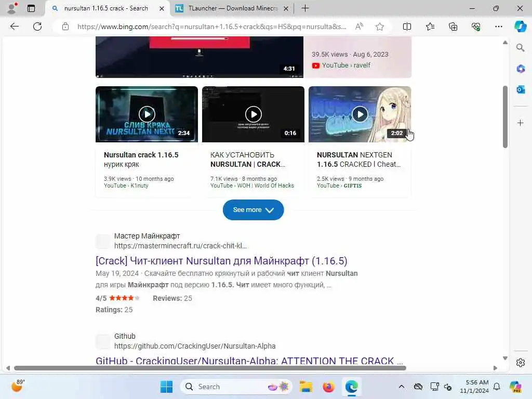This screenshot has height=399, width=532.
Task: Open the Edge taskbar icon
Action: click(x=352, y=387)
